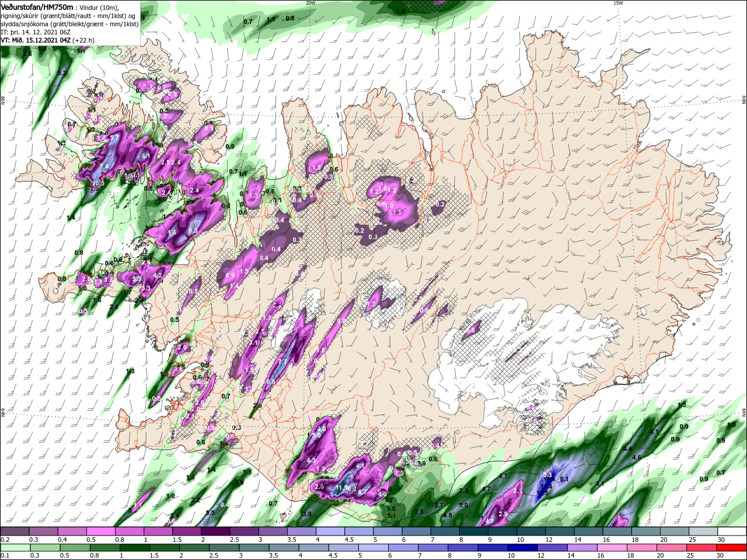Click the 0.2 label under the legend

click(4, 540)
